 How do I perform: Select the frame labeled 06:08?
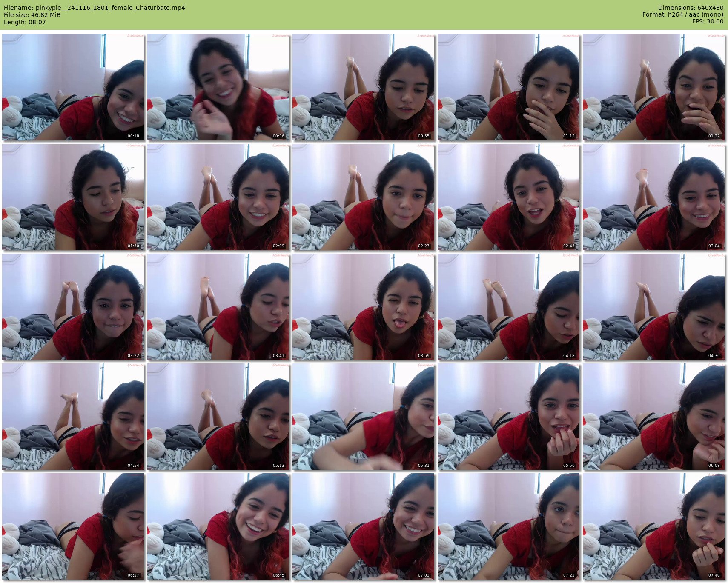pyautogui.click(x=654, y=417)
